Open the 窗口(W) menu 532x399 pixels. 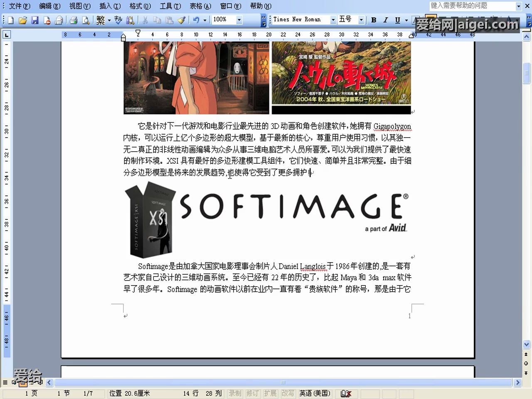(x=231, y=6)
